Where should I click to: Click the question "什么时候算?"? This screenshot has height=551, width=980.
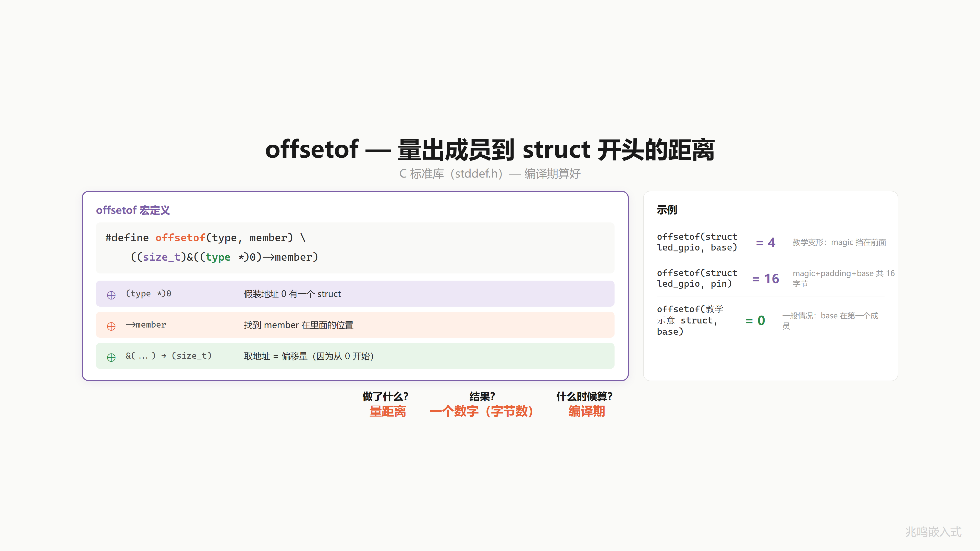tap(584, 397)
